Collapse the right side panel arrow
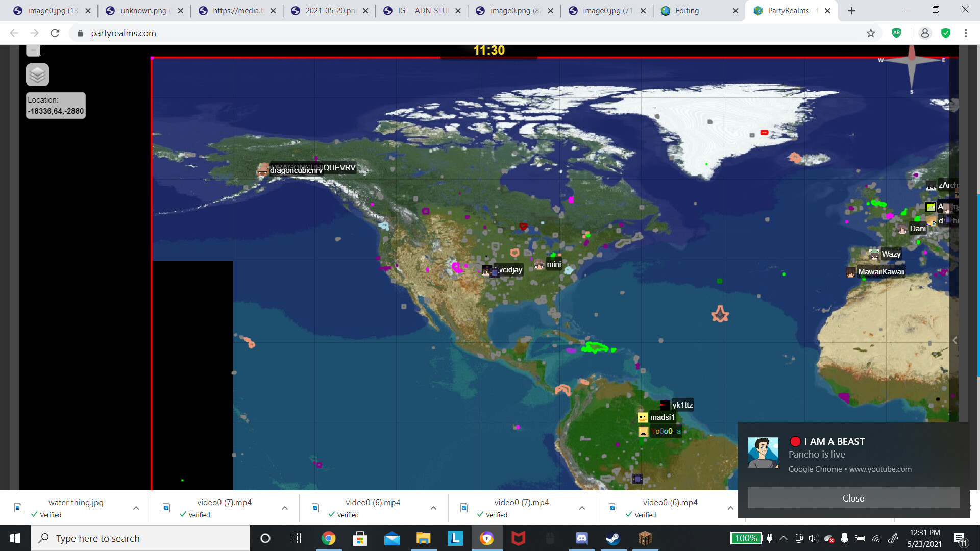The height and width of the screenshot is (551, 980). (954, 340)
